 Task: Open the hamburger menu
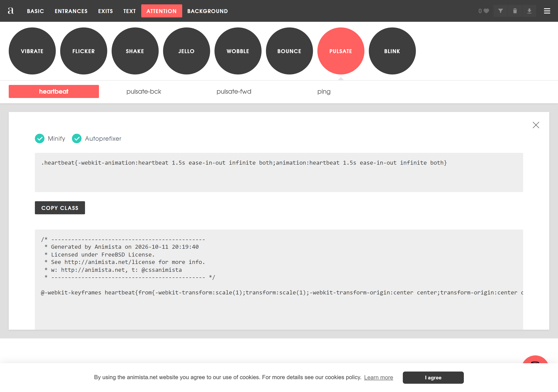pos(547,11)
